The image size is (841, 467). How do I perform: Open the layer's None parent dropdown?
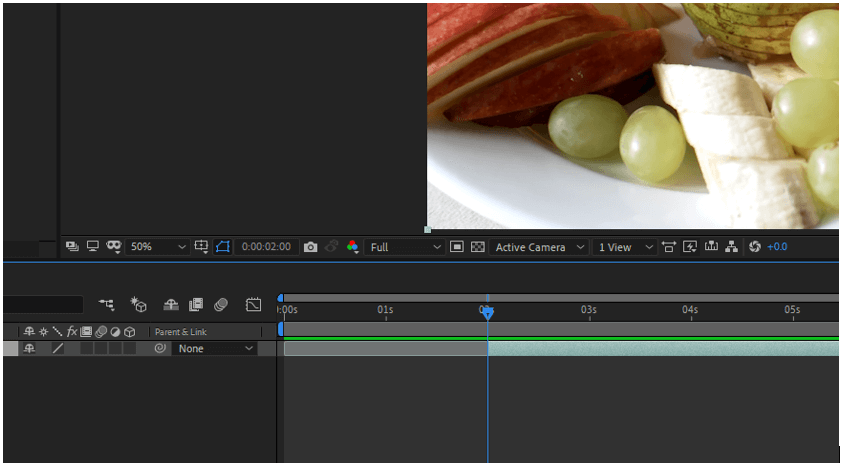[215, 349]
